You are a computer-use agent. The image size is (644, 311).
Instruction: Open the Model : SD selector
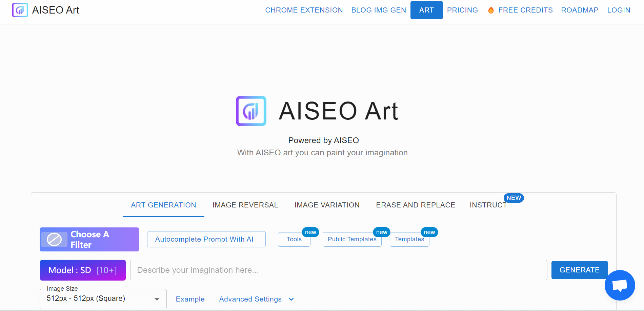click(x=83, y=270)
